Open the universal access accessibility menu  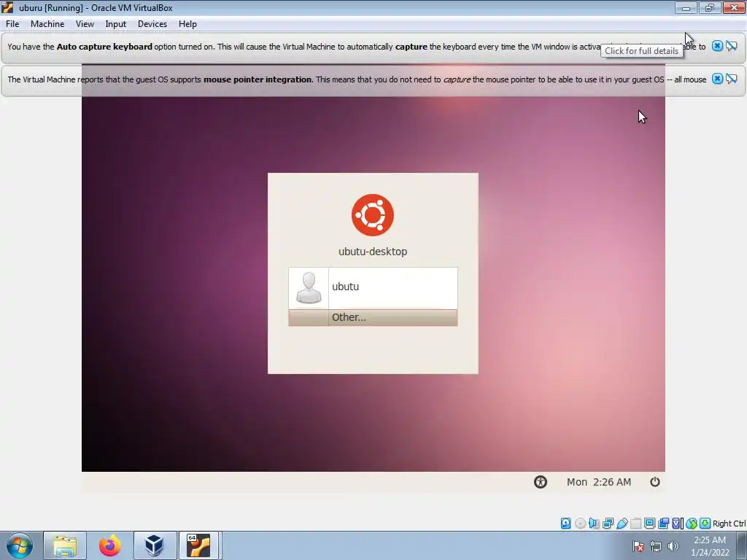coord(541,482)
